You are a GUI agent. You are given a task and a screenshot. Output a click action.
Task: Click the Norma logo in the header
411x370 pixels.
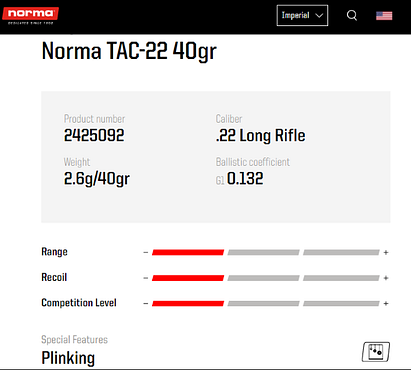[30, 16]
